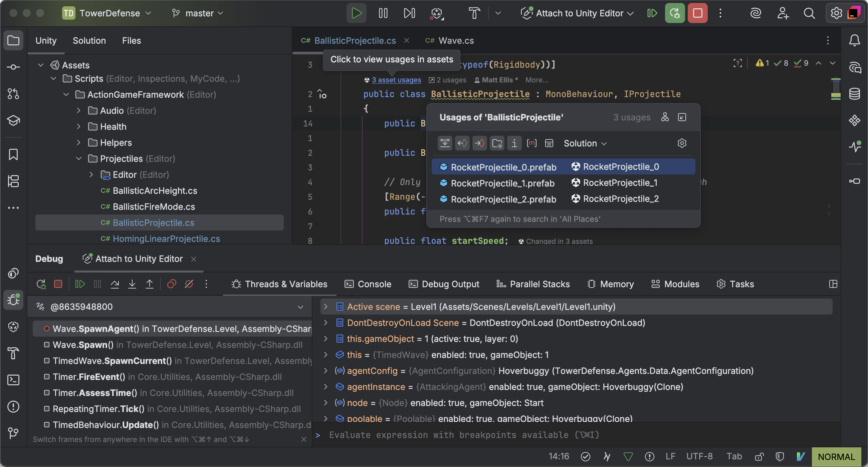Open the Notifications bell in the right sidebar
The width and height of the screenshot is (868, 467).
coord(854,40)
